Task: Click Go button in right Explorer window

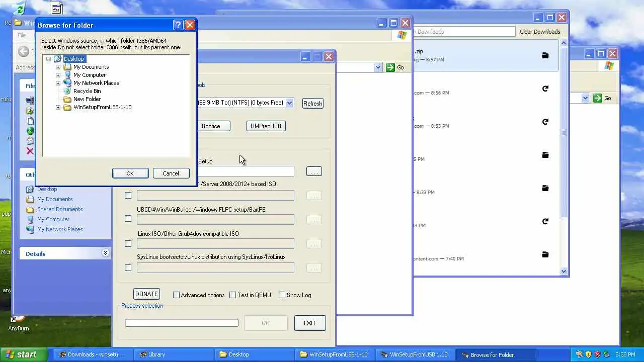Action: [602, 98]
